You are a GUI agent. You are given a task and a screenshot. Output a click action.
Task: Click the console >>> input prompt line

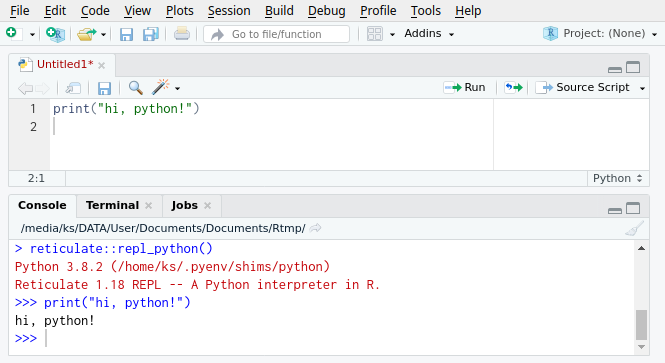click(322, 338)
